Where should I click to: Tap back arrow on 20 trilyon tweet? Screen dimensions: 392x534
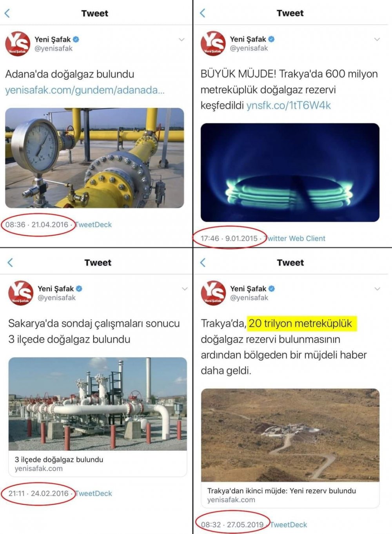203,262
